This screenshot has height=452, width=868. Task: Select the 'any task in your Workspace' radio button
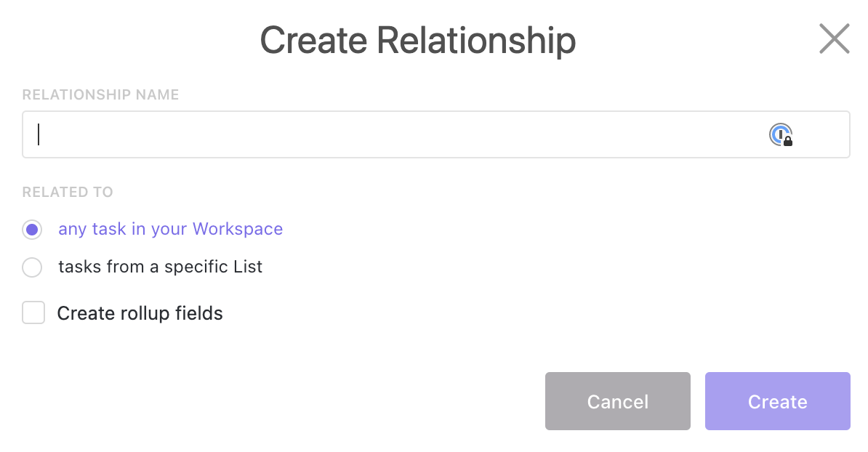pos(32,230)
